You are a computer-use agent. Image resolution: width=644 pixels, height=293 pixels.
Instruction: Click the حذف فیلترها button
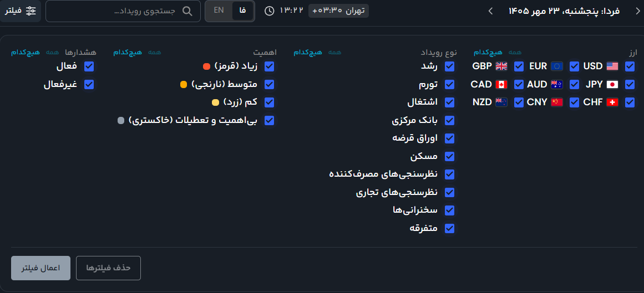[108, 268]
